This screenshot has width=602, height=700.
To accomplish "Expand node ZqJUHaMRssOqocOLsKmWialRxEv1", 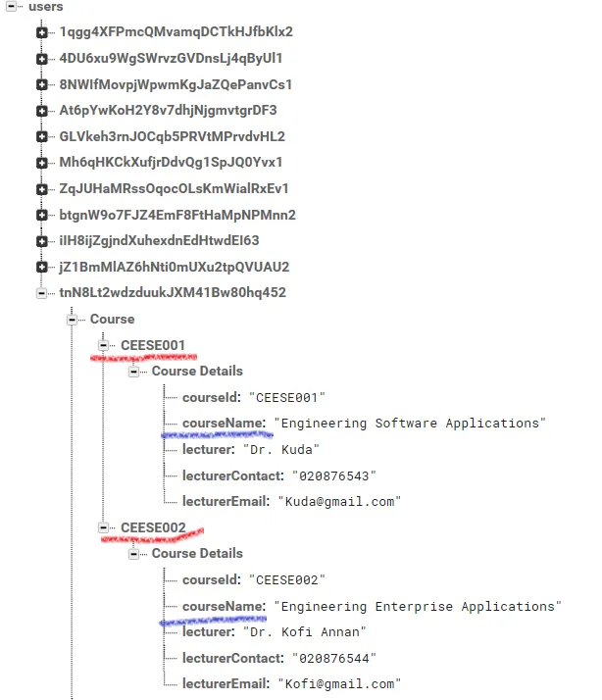I will point(42,189).
